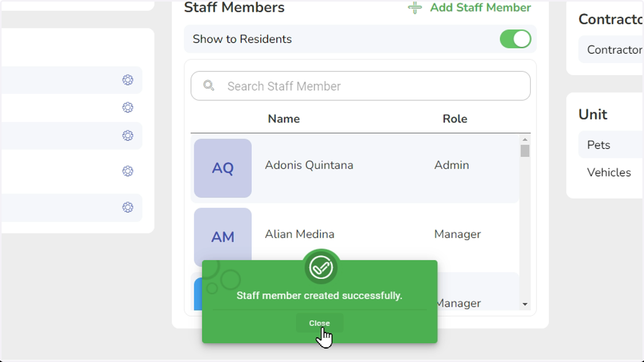
Task: Open Pets under the Unit panel
Action: [611, 145]
